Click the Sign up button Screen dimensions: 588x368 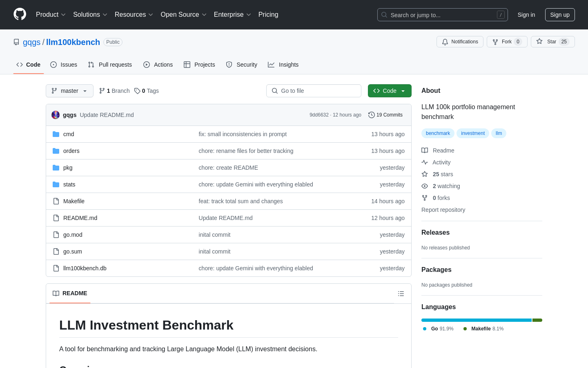pos(560,15)
